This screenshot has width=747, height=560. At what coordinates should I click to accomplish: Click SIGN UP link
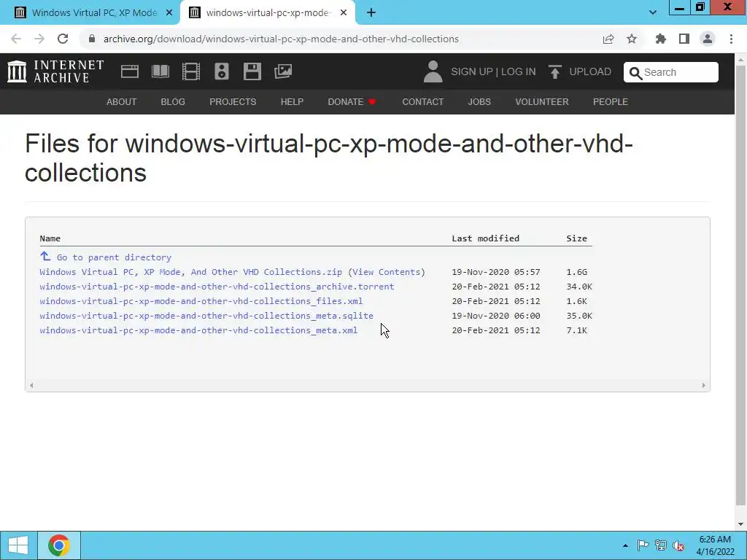click(472, 71)
